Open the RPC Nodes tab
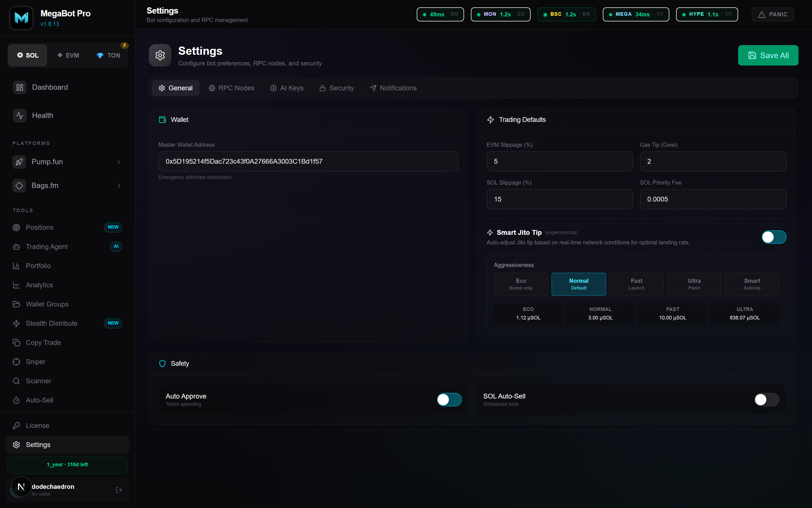The height and width of the screenshot is (508, 812). pos(231,88)
